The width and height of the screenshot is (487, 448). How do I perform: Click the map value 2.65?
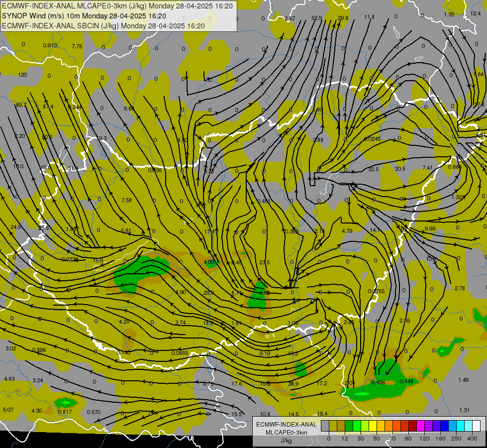pos(349,322)
